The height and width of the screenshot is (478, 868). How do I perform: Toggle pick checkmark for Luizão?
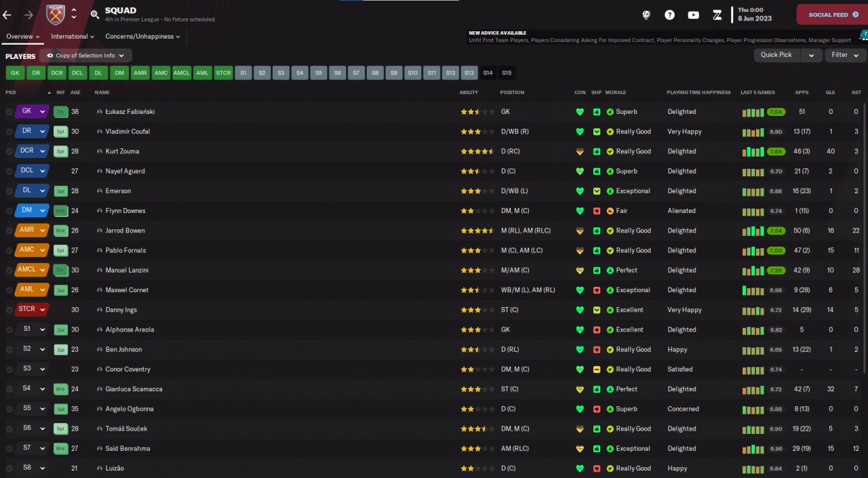(9, 469)
